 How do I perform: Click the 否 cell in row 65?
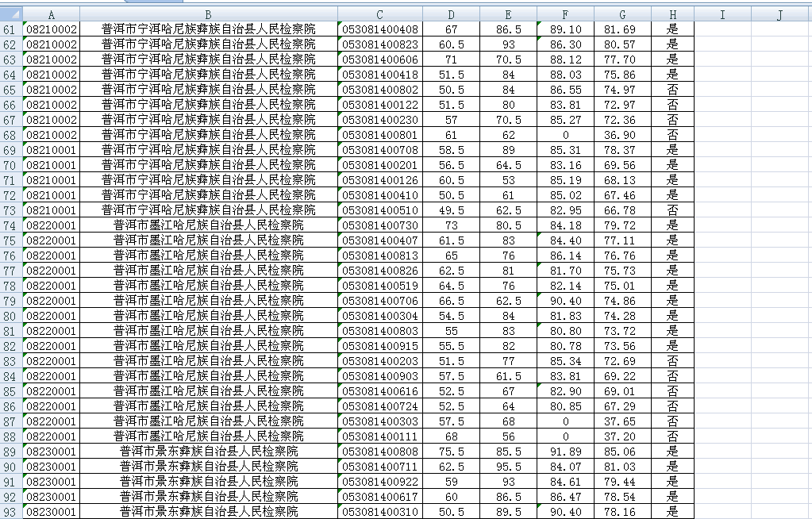click(x=672, y=90)
